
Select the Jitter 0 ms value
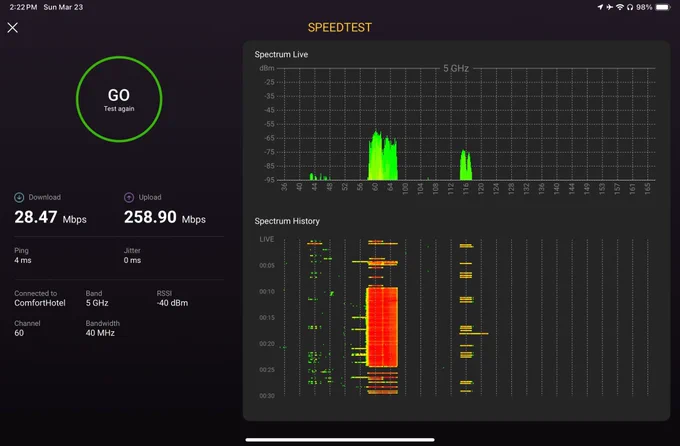132,260
